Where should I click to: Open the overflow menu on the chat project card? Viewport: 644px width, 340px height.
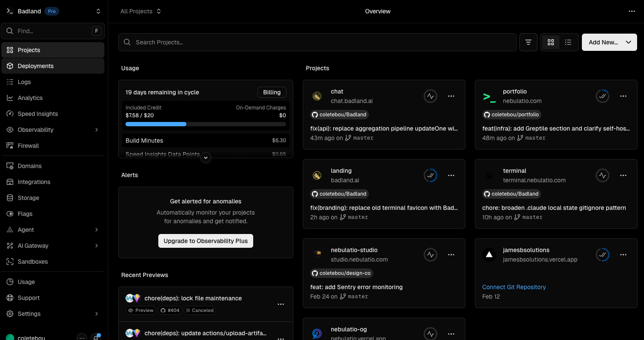coord(451,96)
